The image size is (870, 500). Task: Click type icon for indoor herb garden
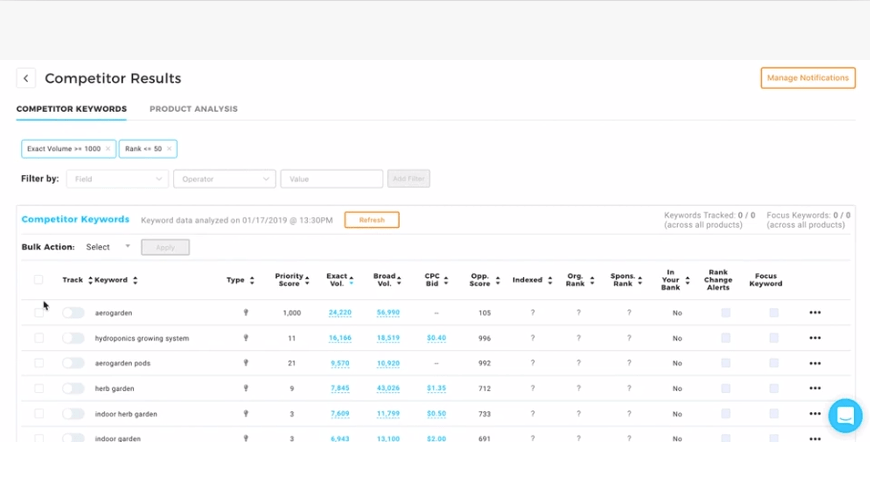[x=246, y=413]
